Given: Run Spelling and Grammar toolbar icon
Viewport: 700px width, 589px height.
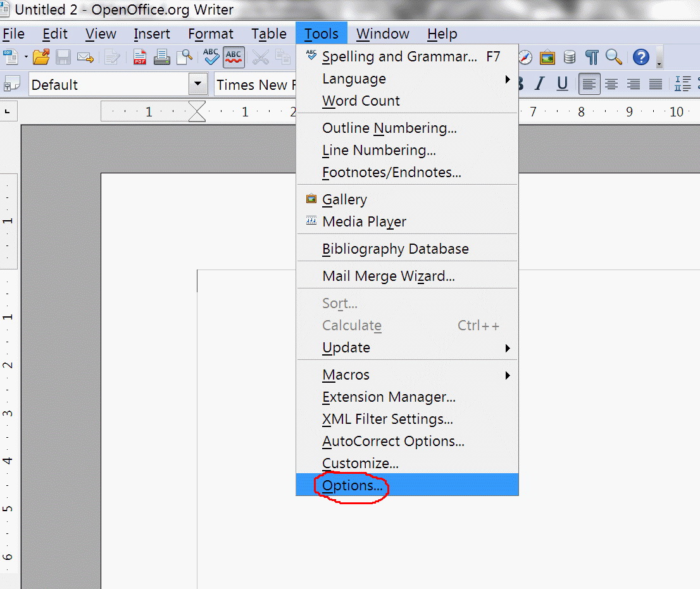Looking at the screenshot, I should click(211, 57).
